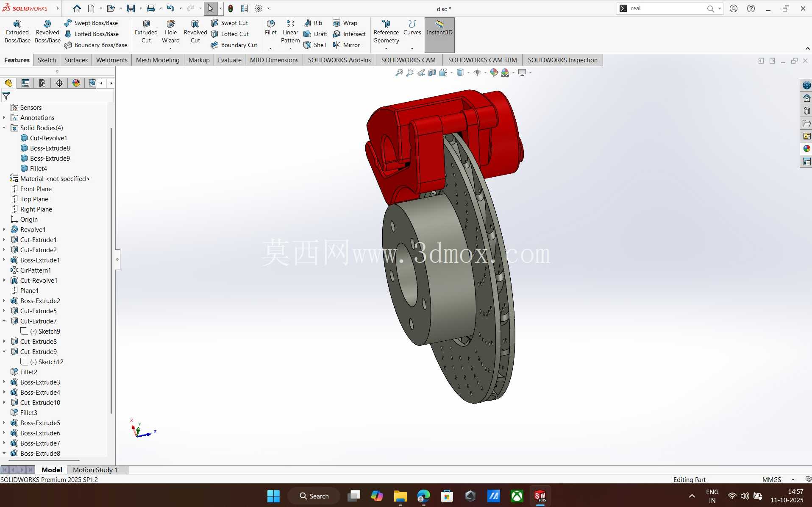This screenshot has height=507, width=812.
Task: Switch to Motion Study 1 tab
Action: (x=95, y=470)
